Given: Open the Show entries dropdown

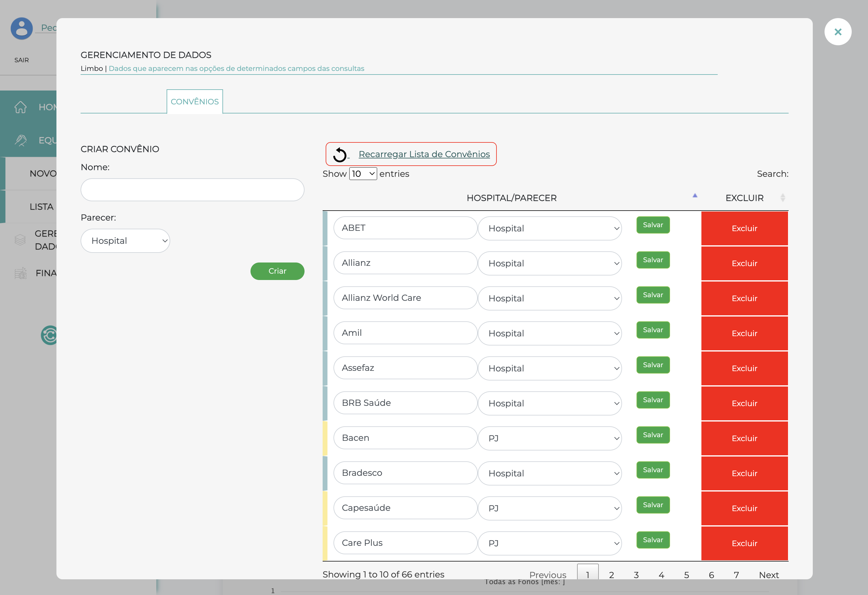Looking at the screenshot, I should tap(363, 173).
